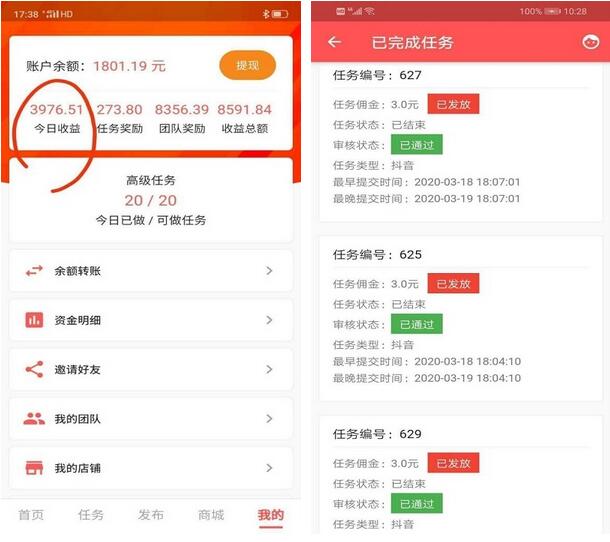Tap latest submit time 2020-03-19 18:04:10

coord(467,378)
